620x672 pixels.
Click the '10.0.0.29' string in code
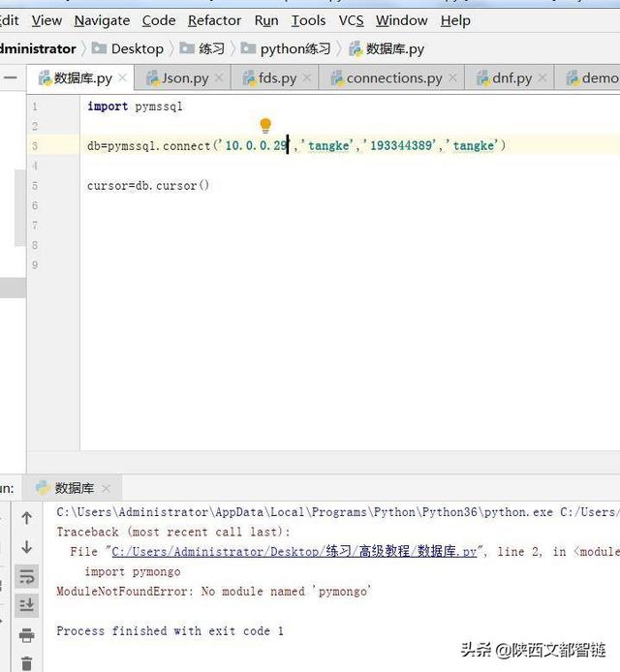[256, 145]
